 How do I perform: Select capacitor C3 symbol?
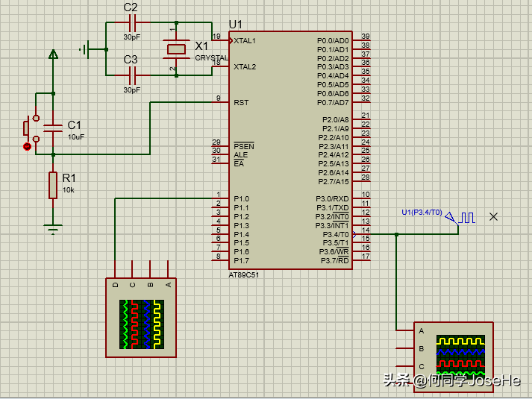point(132,75)
